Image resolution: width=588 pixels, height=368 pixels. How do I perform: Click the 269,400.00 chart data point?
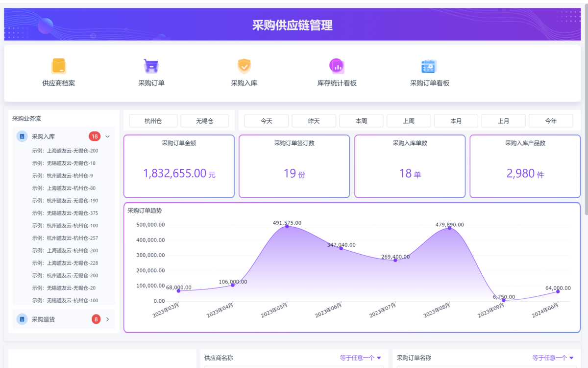[395, 260]
